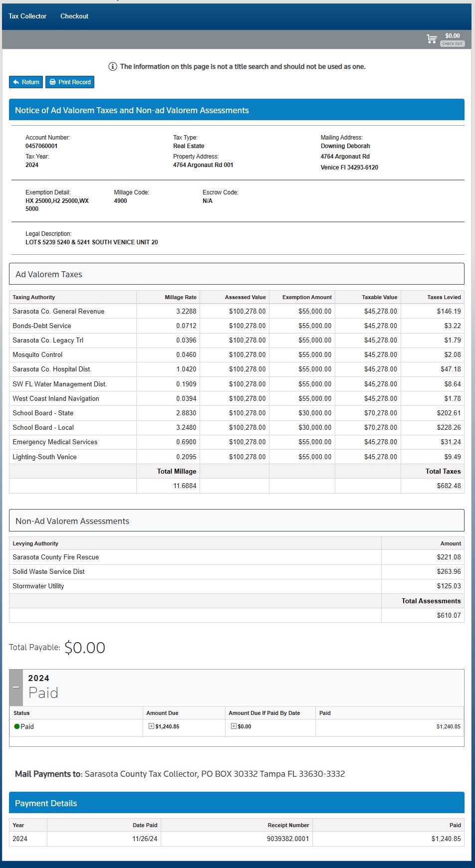Viewport: 475px width, 868px height.
Task: Click receipt number 9039382.0001
Action: pyautogui.click(x=287, y=839)
